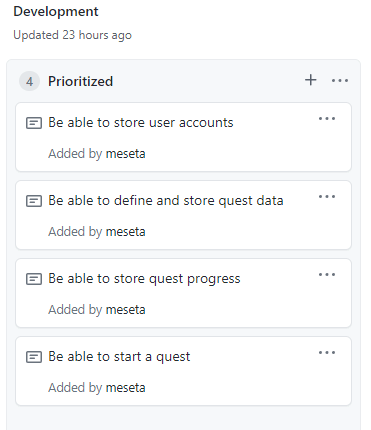Click note icon on quest data card

pos(34,201)
